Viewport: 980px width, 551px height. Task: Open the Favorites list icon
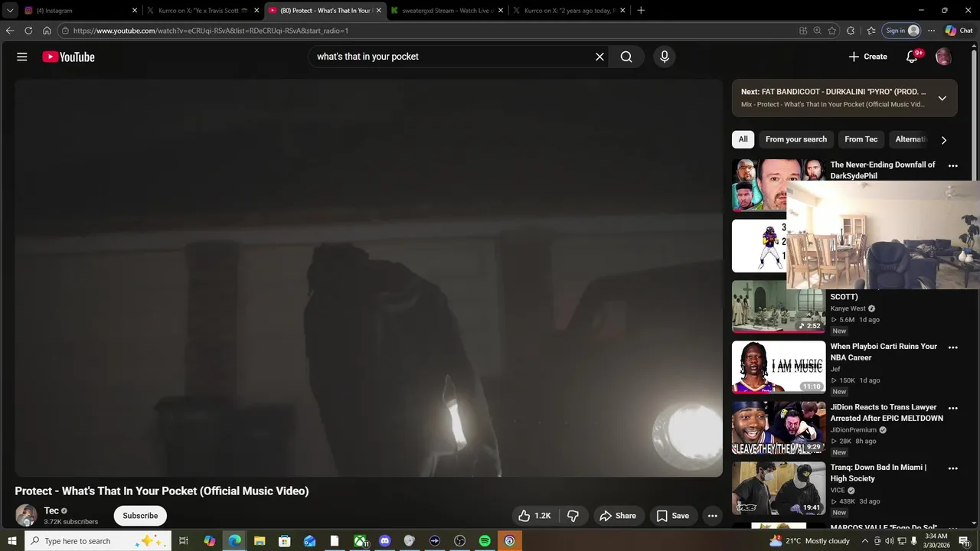[871, 31]
